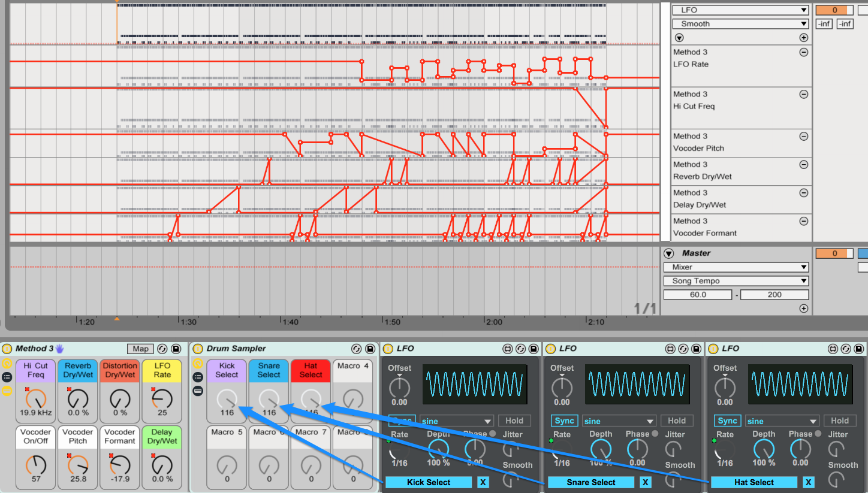Toggle Sync on Hat Select LFO

click(x=728, y=421)
